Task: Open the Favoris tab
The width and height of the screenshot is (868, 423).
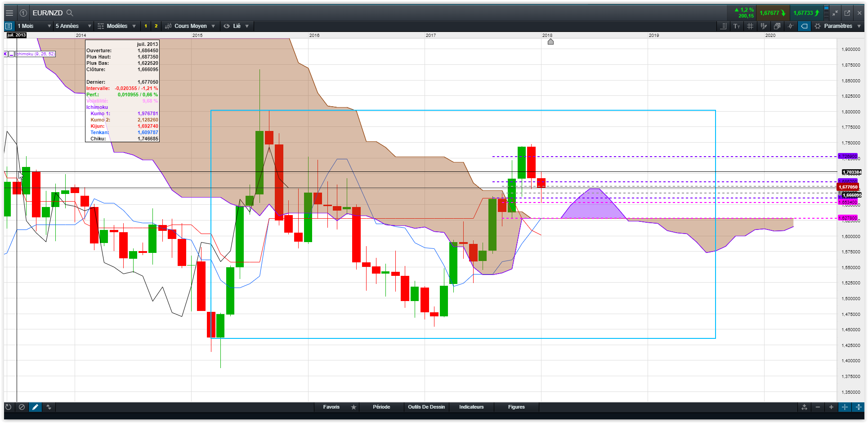Action: point(331,407)
